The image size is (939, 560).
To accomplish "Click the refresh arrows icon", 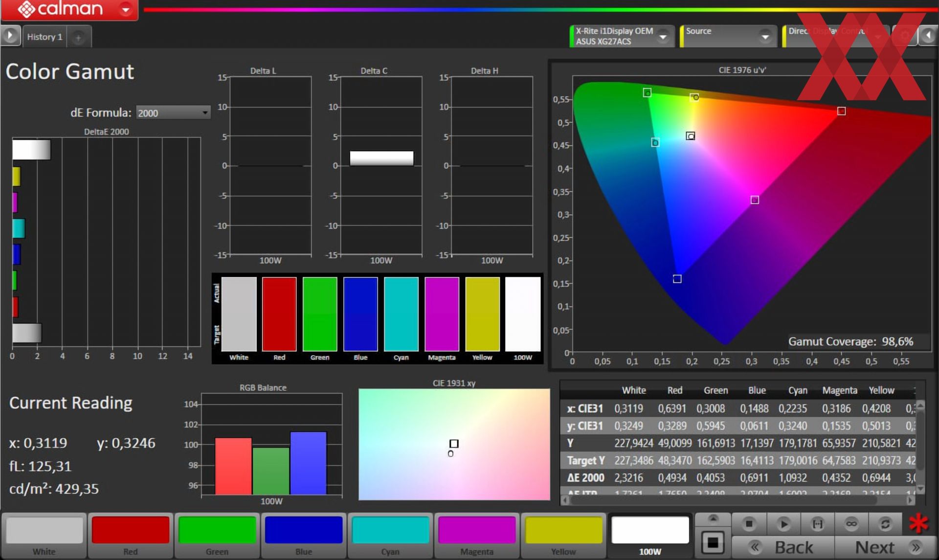I will (x=885, y=524).
